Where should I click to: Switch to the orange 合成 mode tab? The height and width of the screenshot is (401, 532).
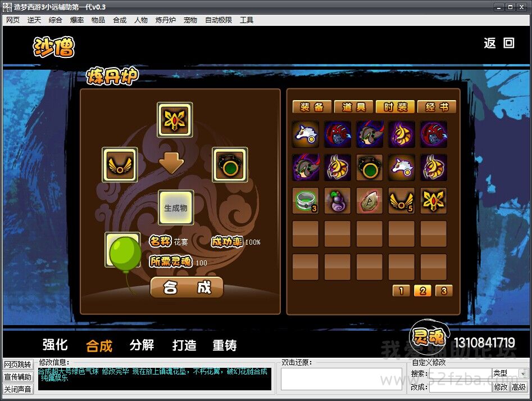click(99, 346)
